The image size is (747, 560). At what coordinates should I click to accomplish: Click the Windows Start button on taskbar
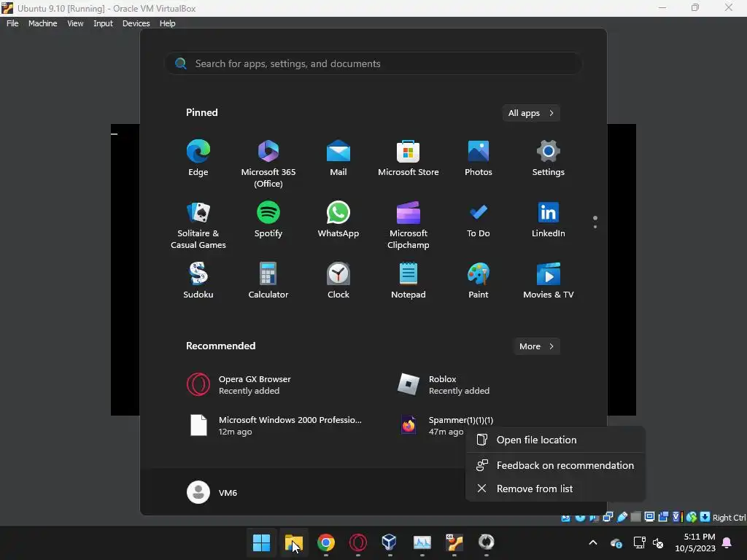[262, 542]
